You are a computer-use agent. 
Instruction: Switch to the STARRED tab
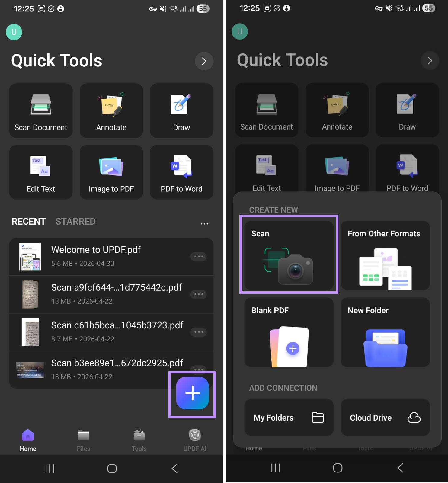click(75, 221)
